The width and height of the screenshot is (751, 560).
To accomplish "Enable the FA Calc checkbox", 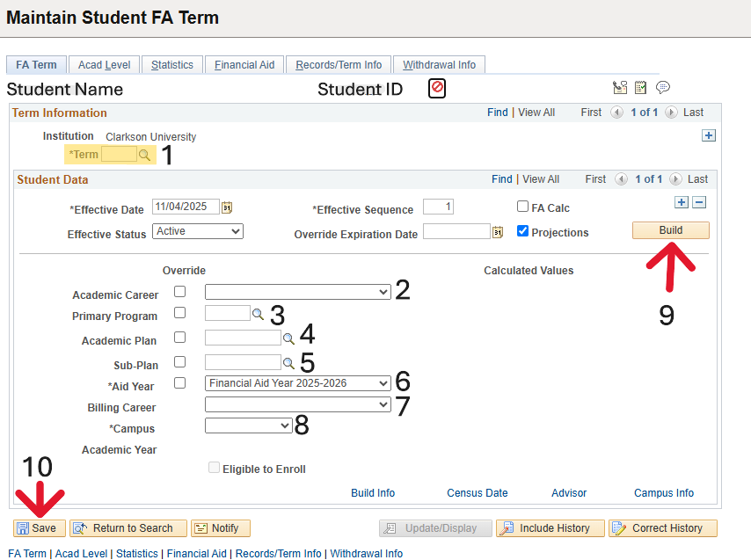I will [523, 207].
